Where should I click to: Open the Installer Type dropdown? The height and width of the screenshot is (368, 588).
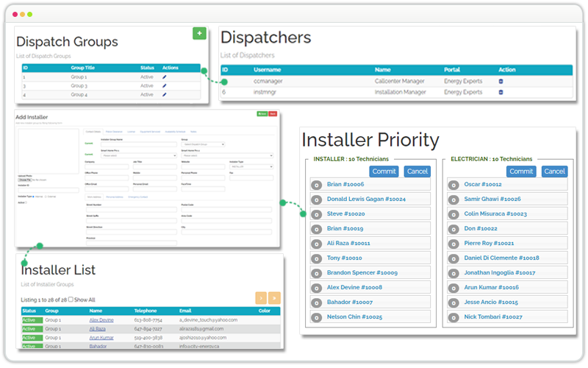251,167
